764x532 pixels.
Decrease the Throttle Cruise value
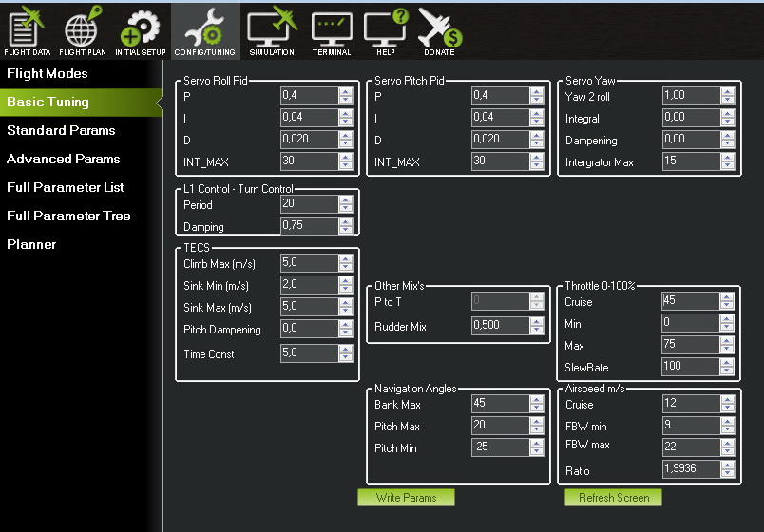(x=728, y=306)
